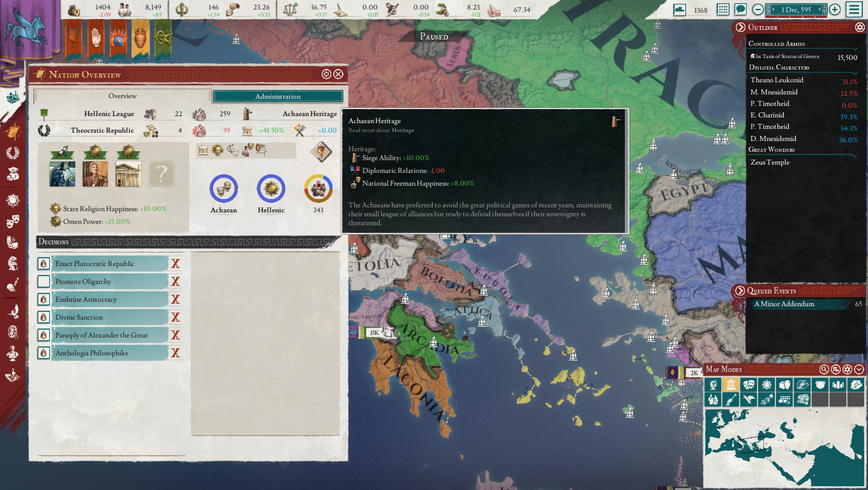Select the religion sun map mode

click(x=767, y=384)
